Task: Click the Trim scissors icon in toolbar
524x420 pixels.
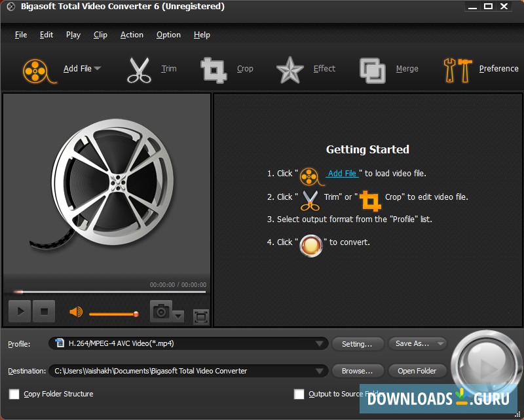Action: [139, 70]
